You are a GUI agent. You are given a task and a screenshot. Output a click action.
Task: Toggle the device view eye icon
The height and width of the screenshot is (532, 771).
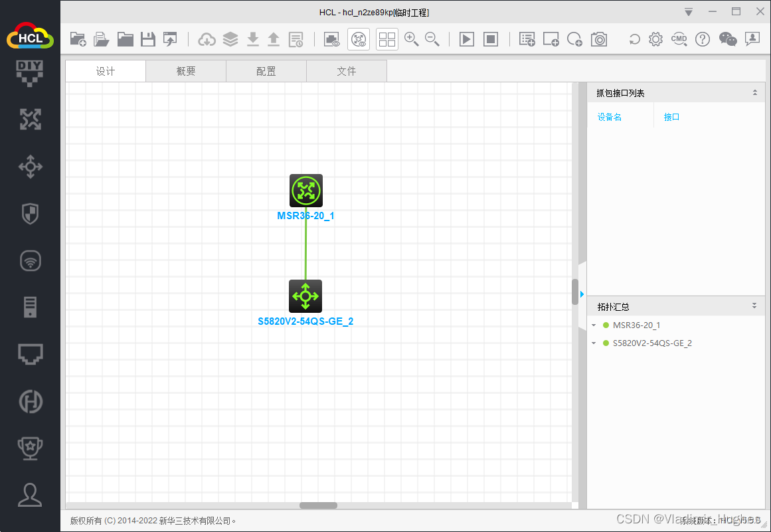pyautogui.click(x=331, y=39)
